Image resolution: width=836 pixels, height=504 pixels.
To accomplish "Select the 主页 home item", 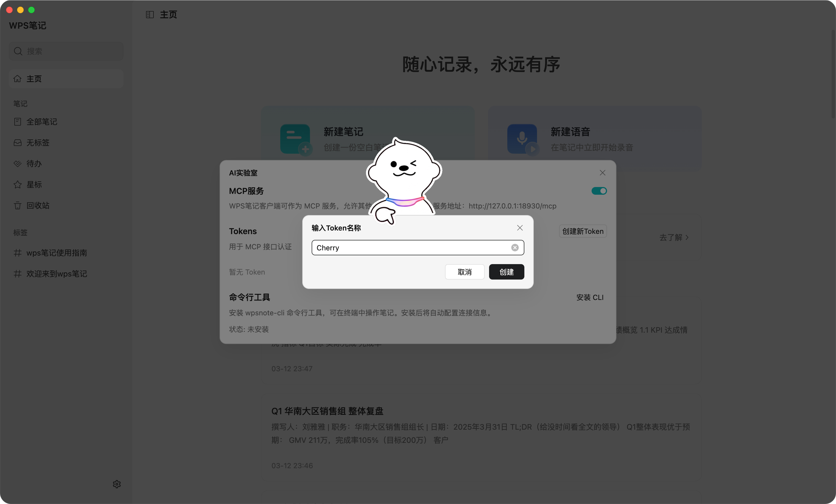I will 34,79.
